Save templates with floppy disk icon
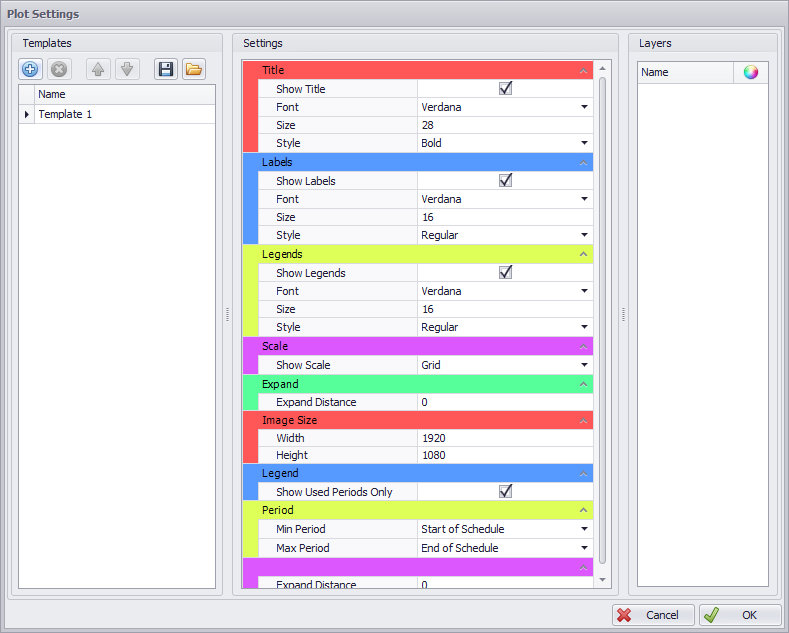The width and height of the screenshot is (789, 633). pyautogui.click(x=166, y=69)
